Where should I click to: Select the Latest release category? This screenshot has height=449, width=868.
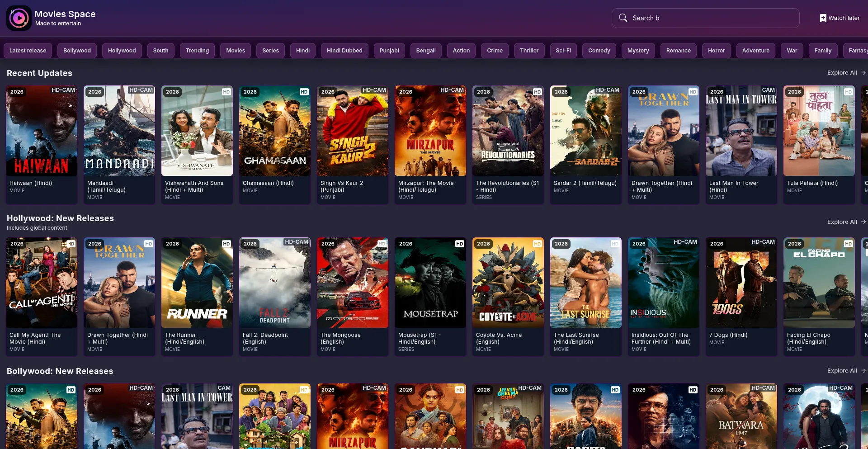(28, 51)
